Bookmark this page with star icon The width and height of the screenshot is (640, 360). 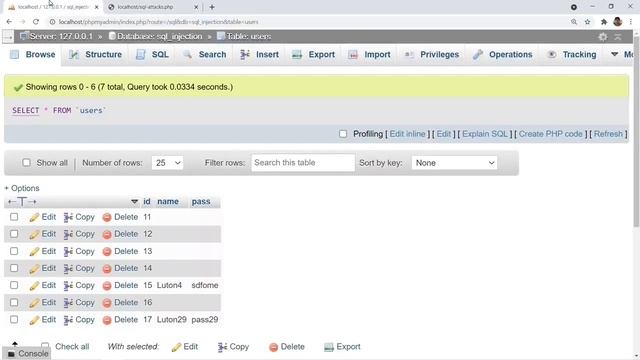point(588,22)
